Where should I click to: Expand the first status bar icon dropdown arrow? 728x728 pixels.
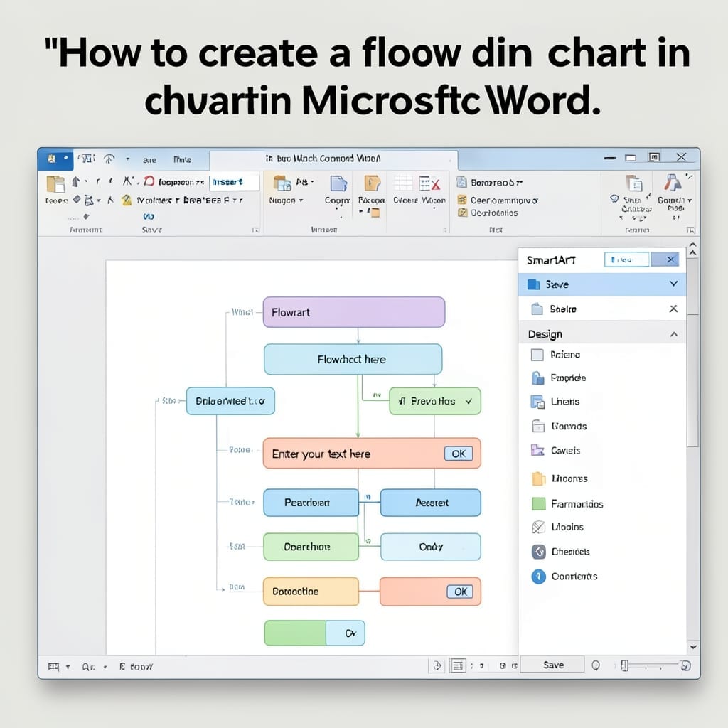68,667
